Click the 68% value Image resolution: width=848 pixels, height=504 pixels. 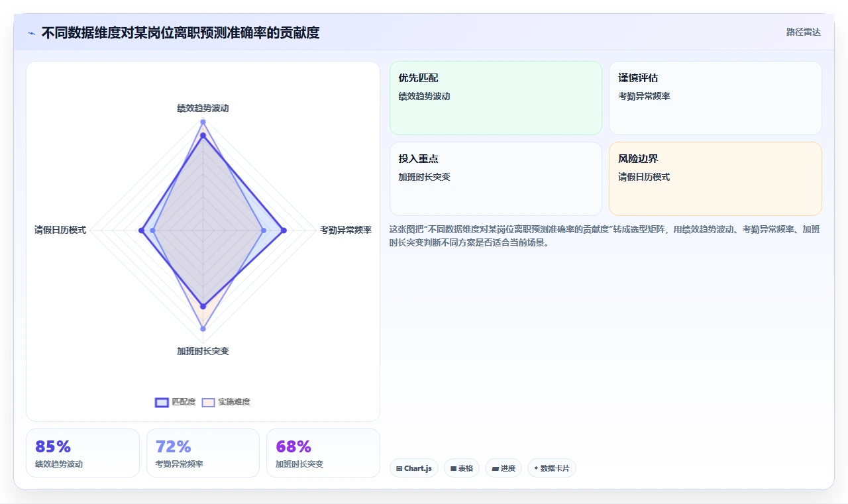pyautogui.click(x=293, y=446)
